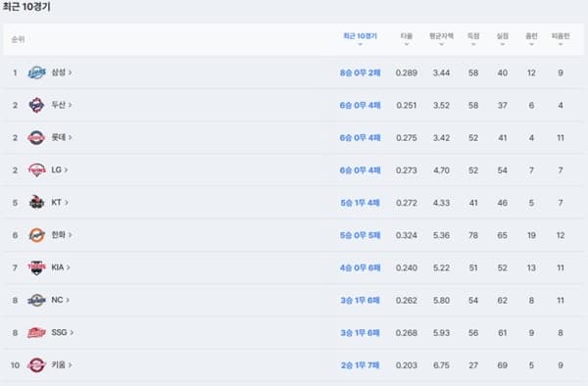Viewport: 588px width, 386px height.
Task: Sort by the 타율 column header
Action: pyautogui.click(x=407, y=39)
